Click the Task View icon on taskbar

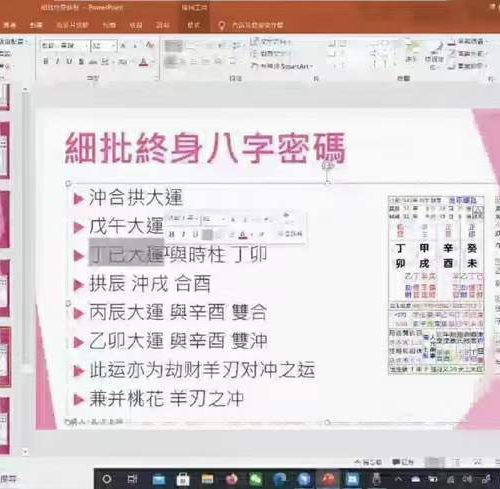click(132, 479)
